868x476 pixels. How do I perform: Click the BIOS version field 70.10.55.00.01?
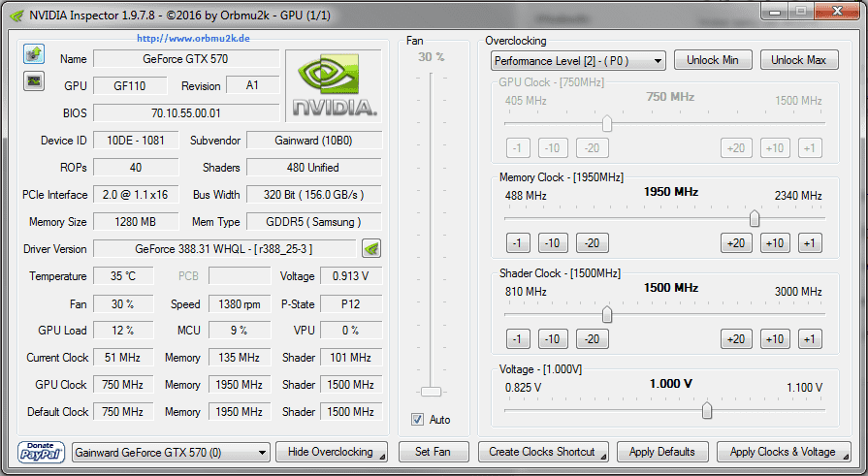point(186,112)
